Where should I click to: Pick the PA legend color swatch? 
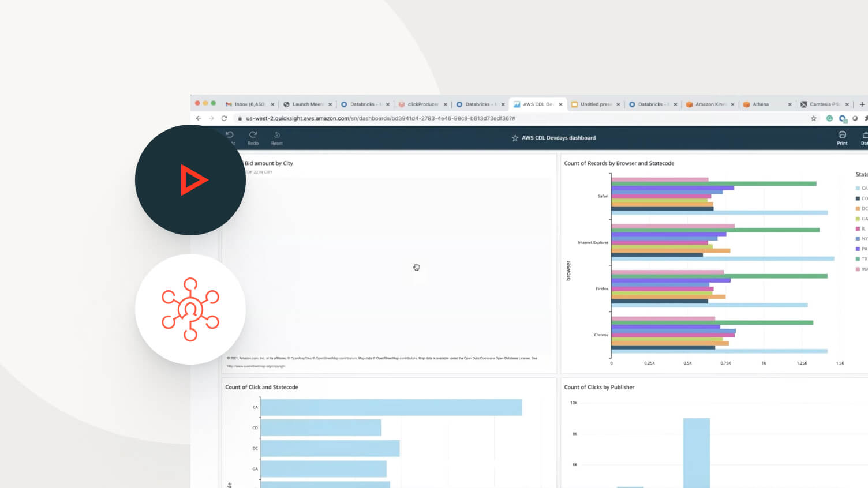point(858,249)
